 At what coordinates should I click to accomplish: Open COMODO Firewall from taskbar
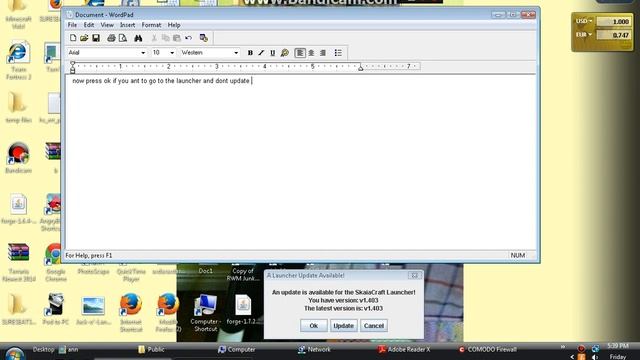click(488, 349)
